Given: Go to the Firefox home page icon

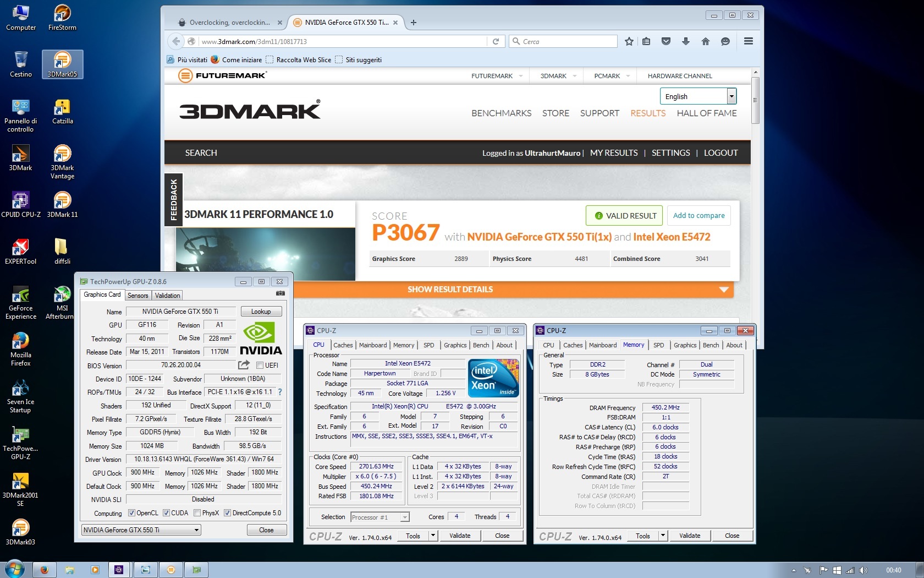Looking at the screenshot, I should [706, 41].
